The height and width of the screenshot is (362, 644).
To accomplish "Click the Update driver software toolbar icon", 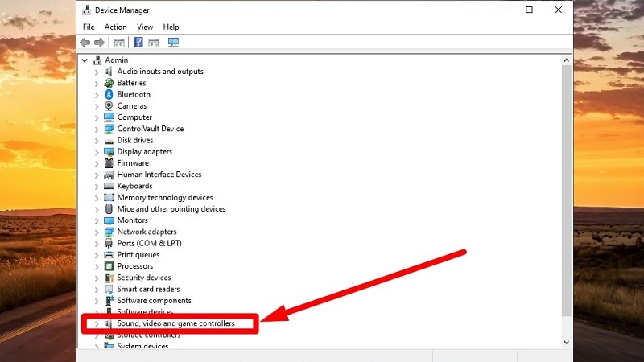I will coord(154,43).
